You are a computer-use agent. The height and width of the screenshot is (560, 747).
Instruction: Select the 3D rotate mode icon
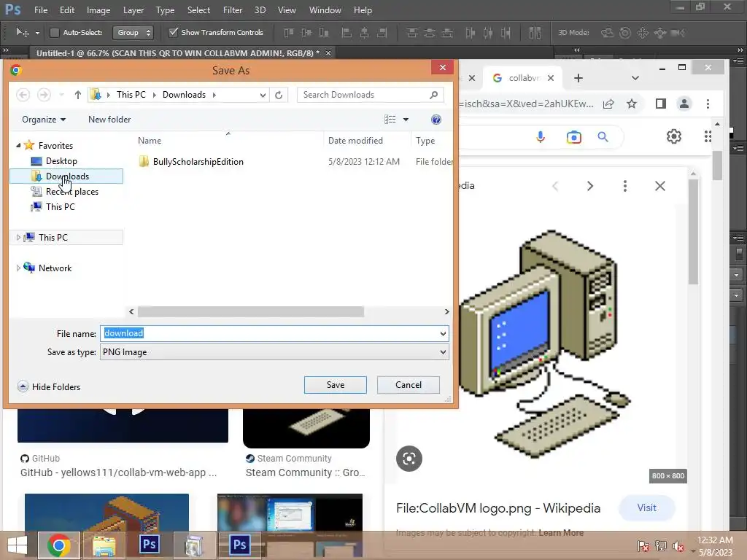click(x=607, y=32)
